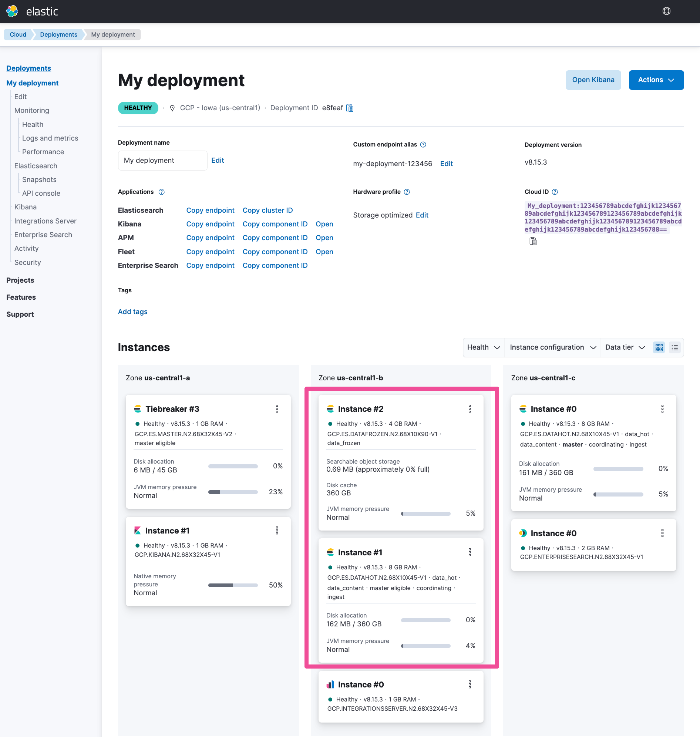Open Tiebreaker #3 options menu

pos(277,408)
